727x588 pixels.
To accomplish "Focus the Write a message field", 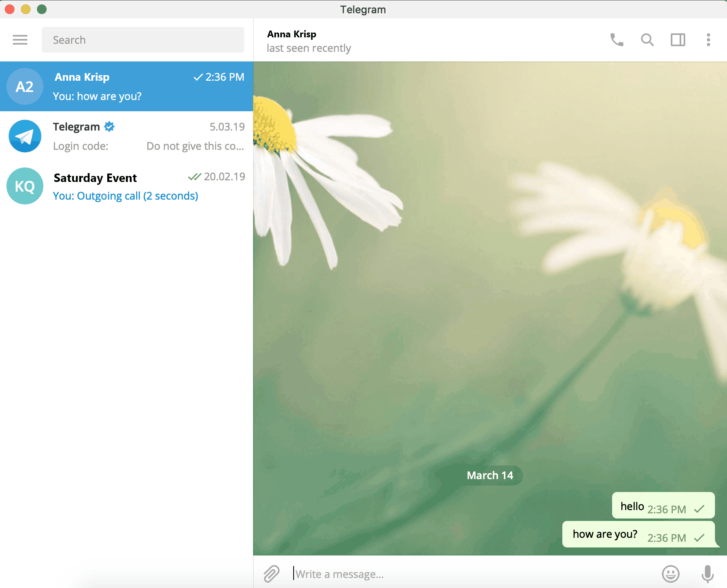I will click(474, 574).
